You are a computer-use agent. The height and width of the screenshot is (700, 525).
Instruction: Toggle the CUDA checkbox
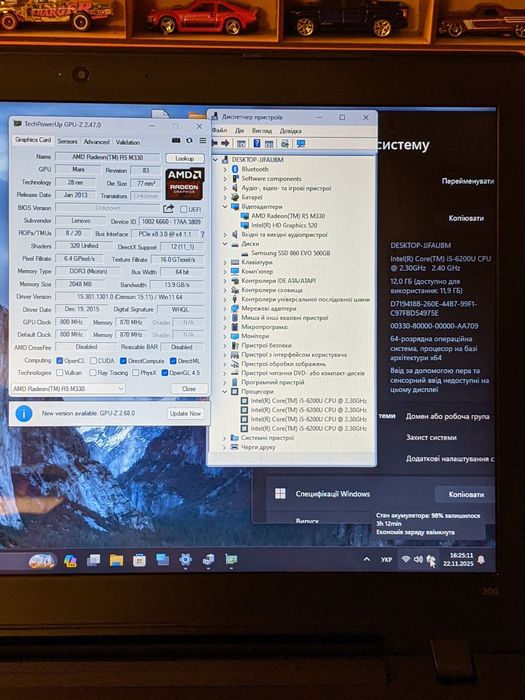[93, 360]
